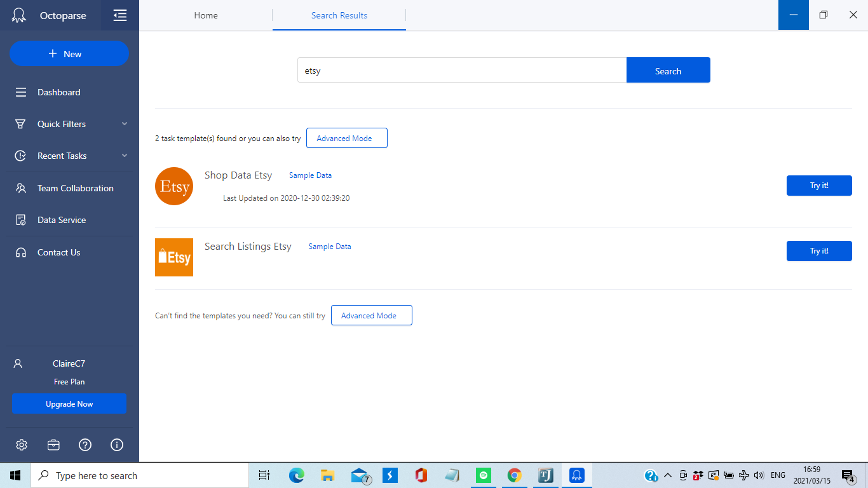Open the Windows Start menu
This screenshot has height=488, width=868.
click(x=15, y=475)
